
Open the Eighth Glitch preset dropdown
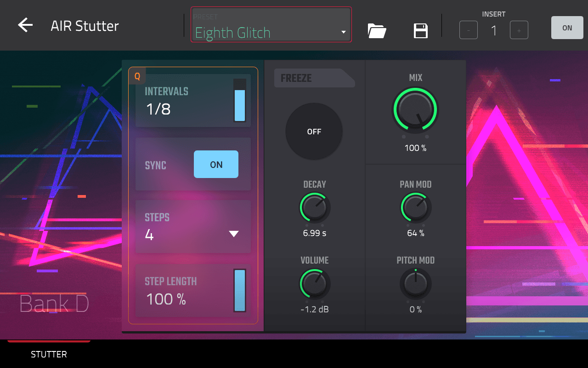271,31
